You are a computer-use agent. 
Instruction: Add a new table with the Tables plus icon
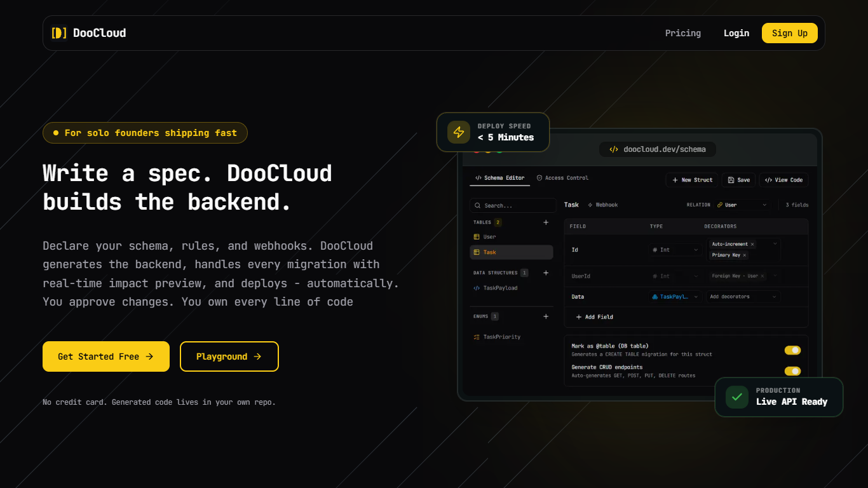tap(546, 222)
